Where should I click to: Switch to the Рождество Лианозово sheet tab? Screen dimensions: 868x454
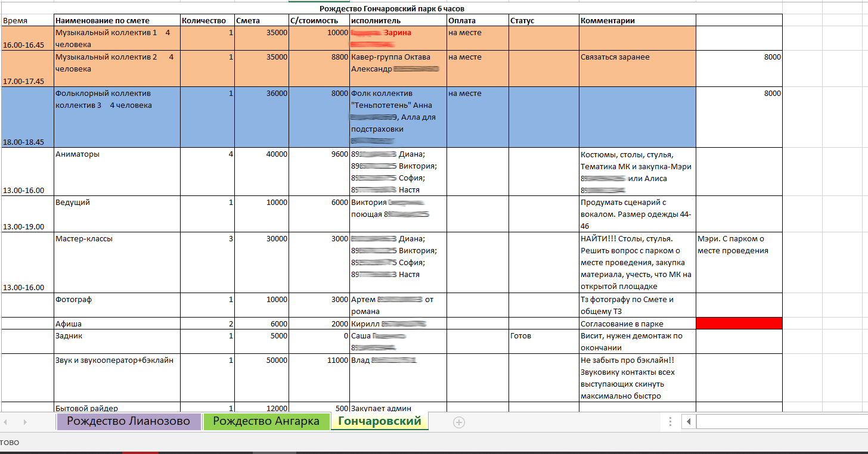coord(128,421)
